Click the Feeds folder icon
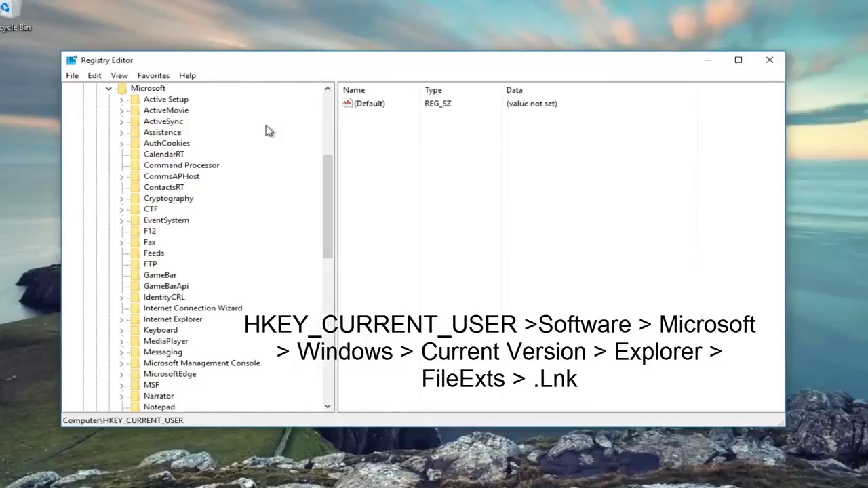Viewport: 868px width, 488px height. (x=135, y=253)
